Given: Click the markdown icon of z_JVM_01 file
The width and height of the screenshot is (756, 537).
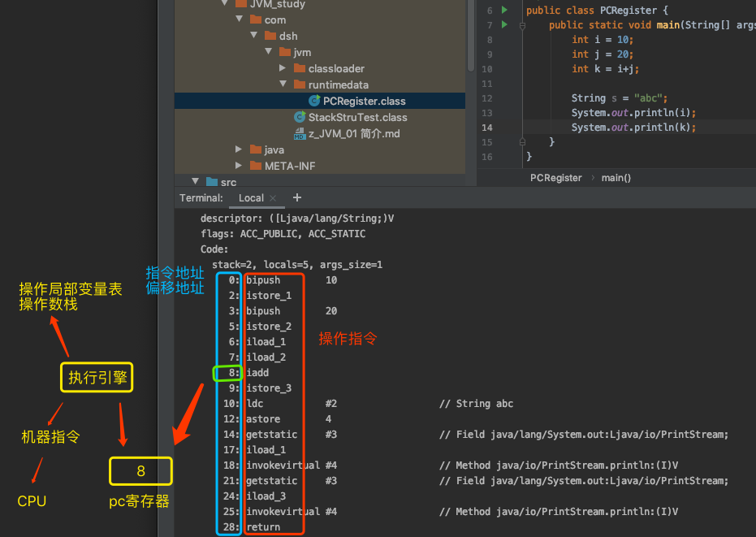Looking at the screenshot, I should (x=300, y=134).
